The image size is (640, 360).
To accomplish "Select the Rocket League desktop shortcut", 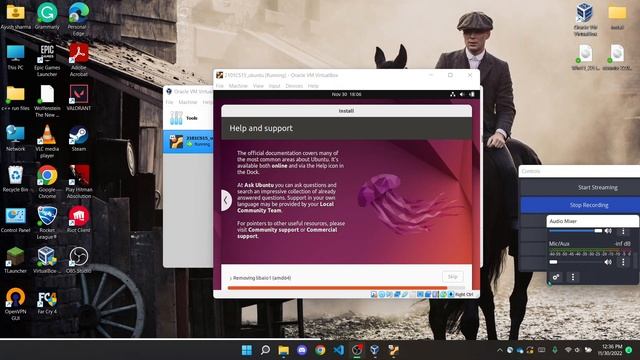I will pos(47,222).
